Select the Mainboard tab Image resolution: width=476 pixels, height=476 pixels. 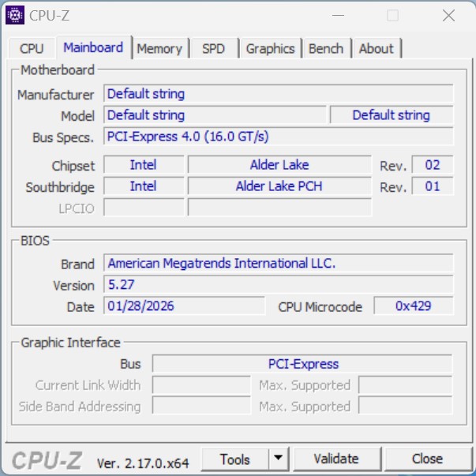93,47
